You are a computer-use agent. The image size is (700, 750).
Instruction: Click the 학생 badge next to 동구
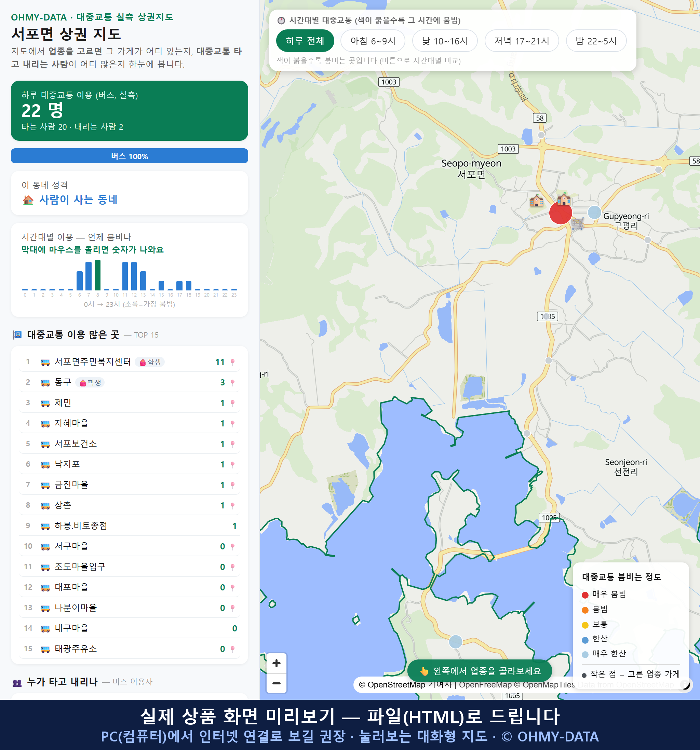pyautogui.click(x=90, y=383)
